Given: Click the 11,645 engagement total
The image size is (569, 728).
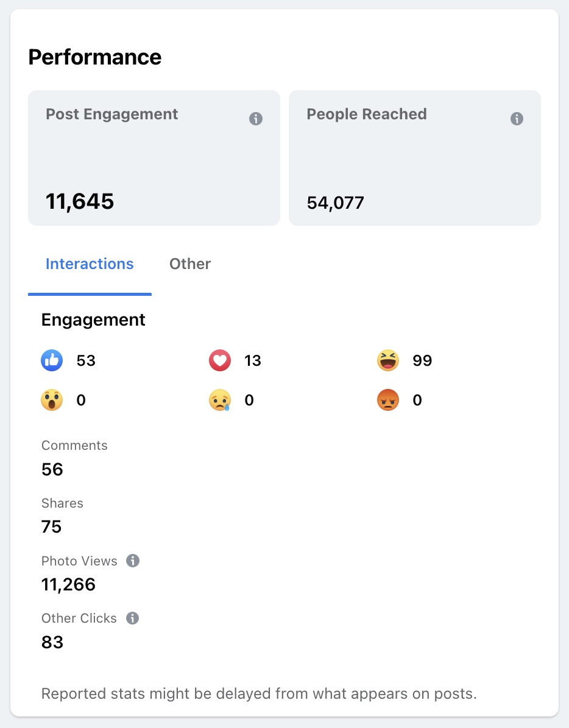Looking at the screenshot, I should coord(80,201).
